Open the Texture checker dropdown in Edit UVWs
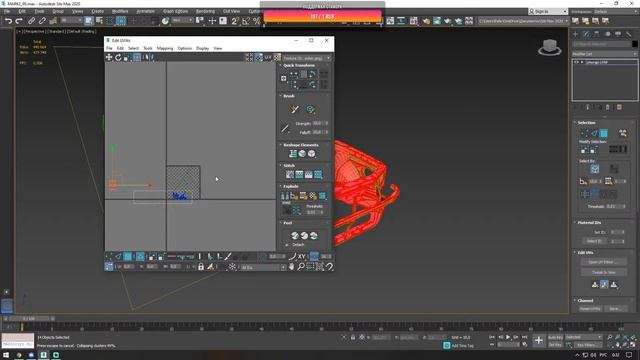640x360 pixels. click(x=307, y=58)
